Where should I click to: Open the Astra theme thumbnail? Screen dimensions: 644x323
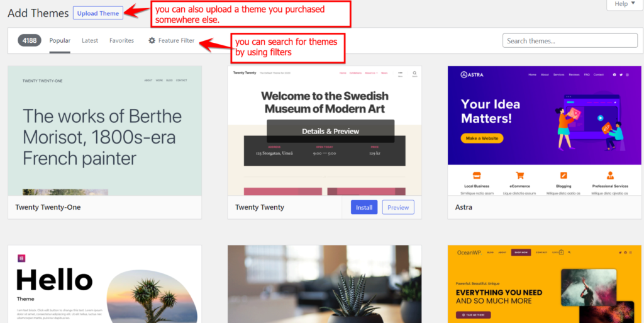[545, 131]
